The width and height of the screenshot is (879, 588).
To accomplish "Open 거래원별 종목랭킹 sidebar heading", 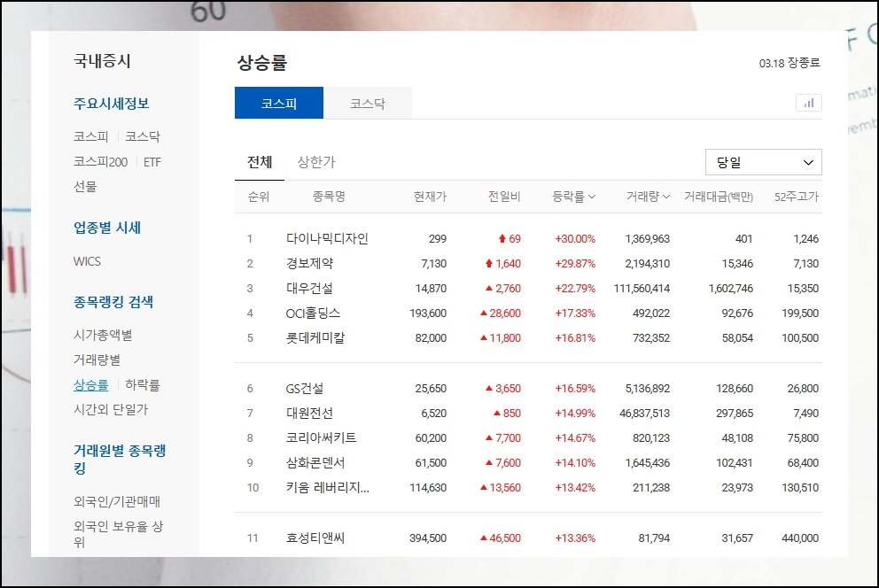I will (120, 460).
